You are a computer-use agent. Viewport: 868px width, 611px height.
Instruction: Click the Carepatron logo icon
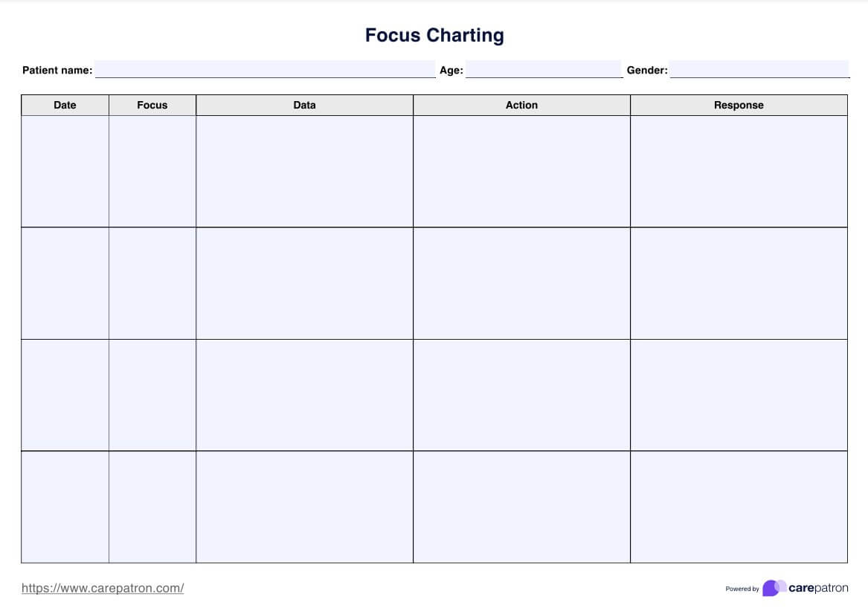coord(774,588)
